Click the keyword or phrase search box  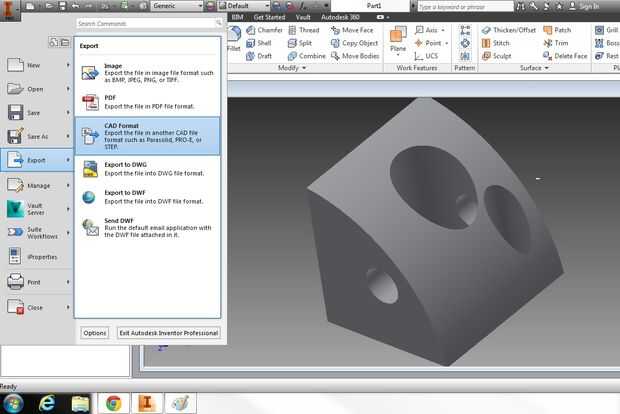coord(465,7)
